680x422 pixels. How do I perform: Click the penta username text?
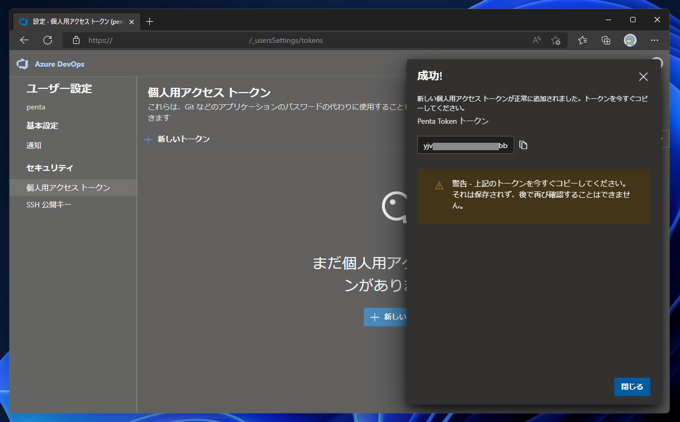pos(36,107)
